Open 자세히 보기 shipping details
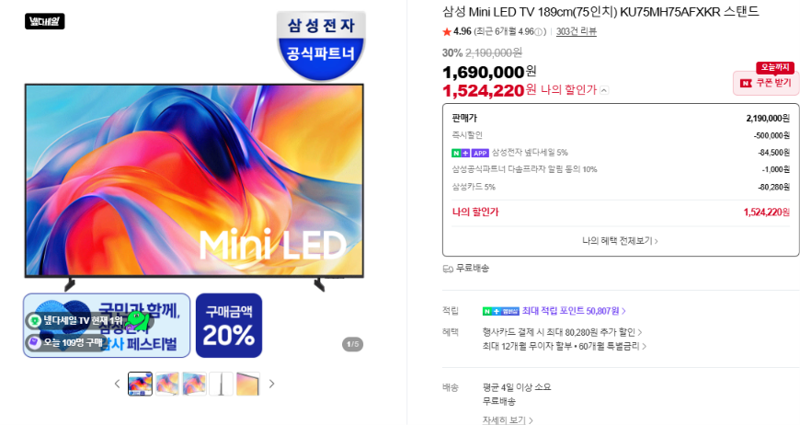 tap(508, 420)
